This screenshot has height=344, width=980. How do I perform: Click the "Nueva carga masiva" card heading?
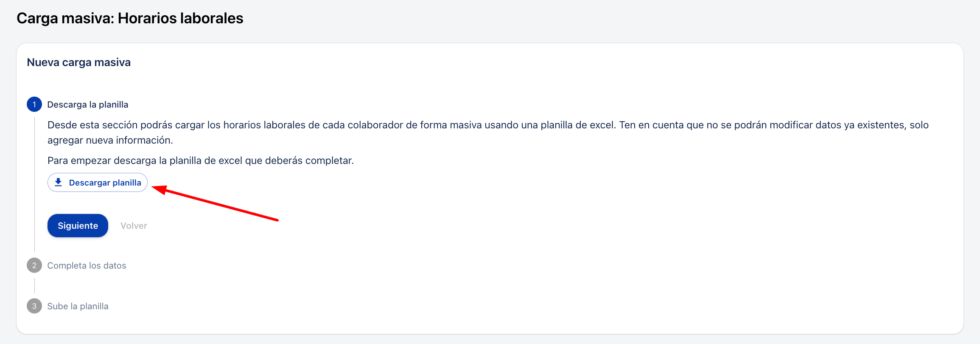78,62
